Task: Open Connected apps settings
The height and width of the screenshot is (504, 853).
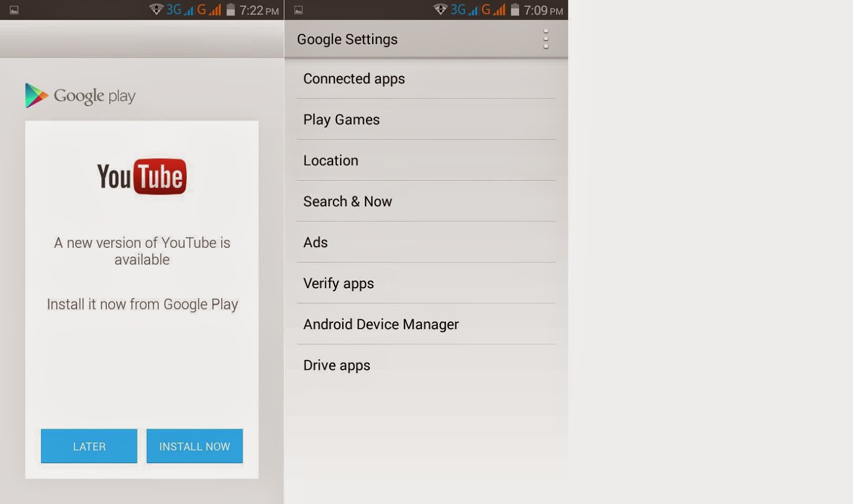Action: (426, 78)
